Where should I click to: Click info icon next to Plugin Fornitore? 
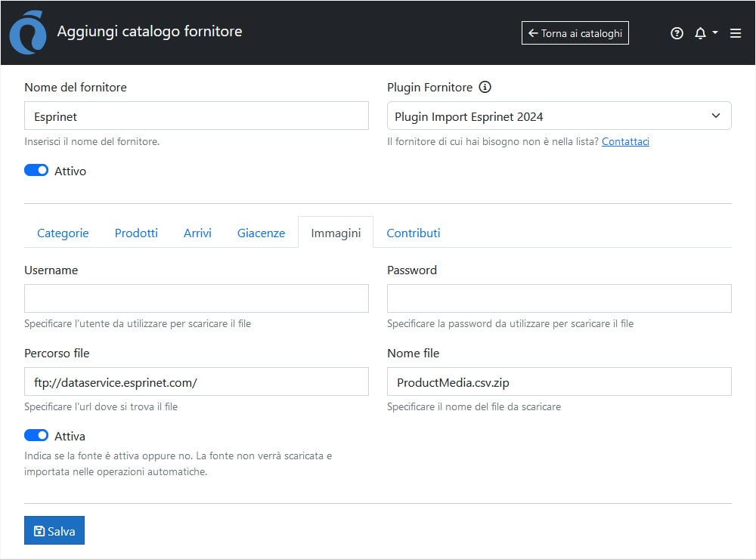(x=485, y=87)
